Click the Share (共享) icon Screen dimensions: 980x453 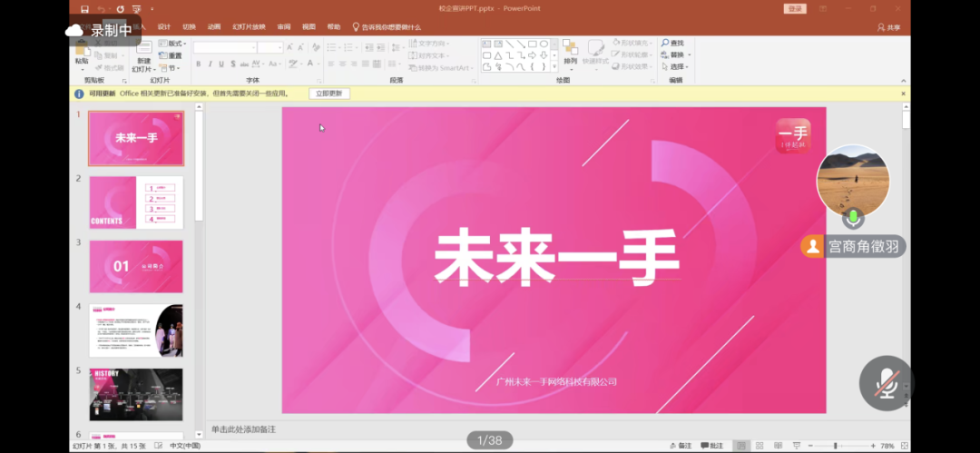coord(888,27)
